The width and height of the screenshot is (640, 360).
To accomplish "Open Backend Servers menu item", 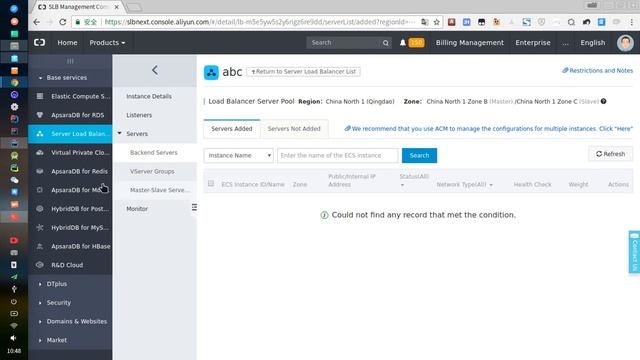I will 154,152.
